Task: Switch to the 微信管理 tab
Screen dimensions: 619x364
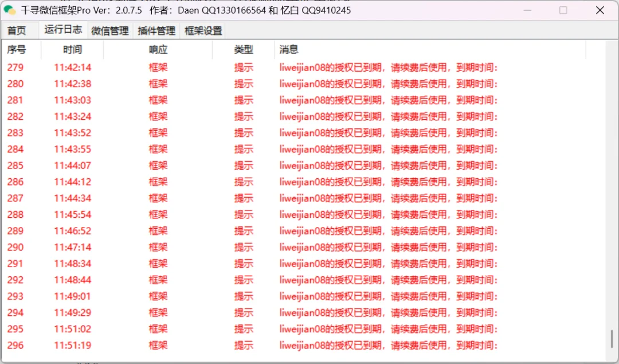Action: [x=109, y=31]
